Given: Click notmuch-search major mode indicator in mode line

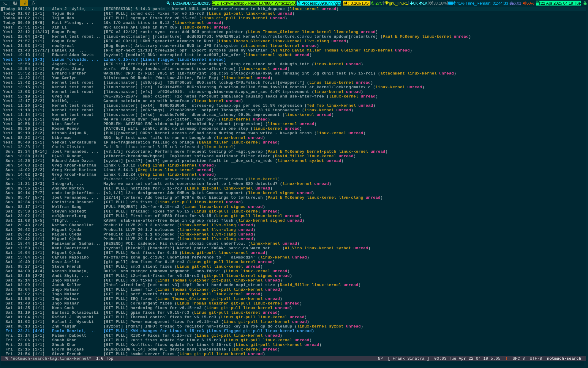Looking at the screenshot, I should pyautogui.click(x=564, y=358).
